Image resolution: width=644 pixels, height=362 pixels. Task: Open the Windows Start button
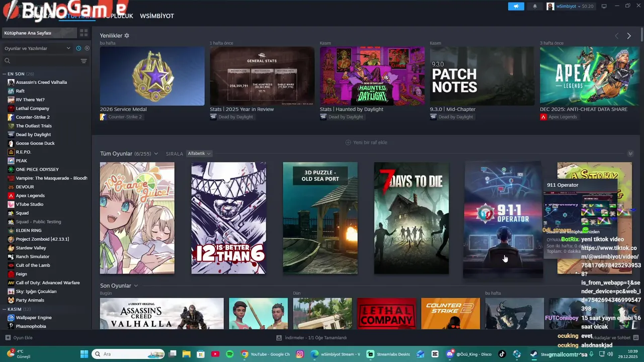tap(84, 354)
